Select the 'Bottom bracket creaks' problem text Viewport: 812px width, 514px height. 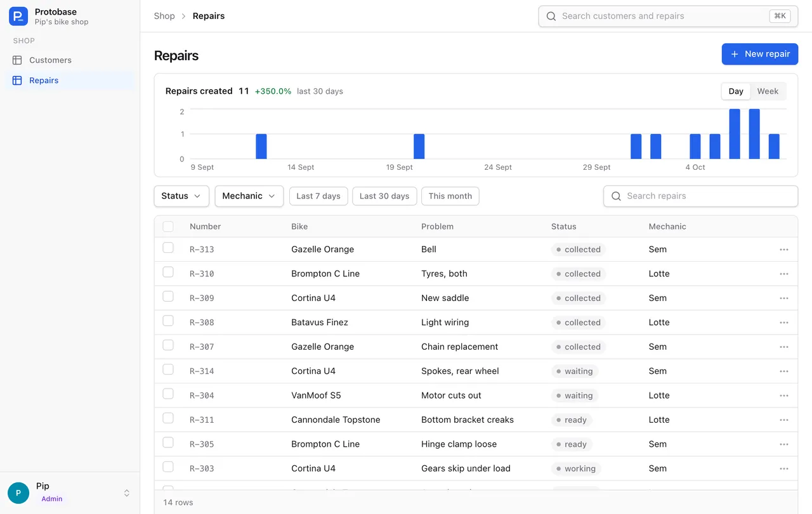point(468,420)
